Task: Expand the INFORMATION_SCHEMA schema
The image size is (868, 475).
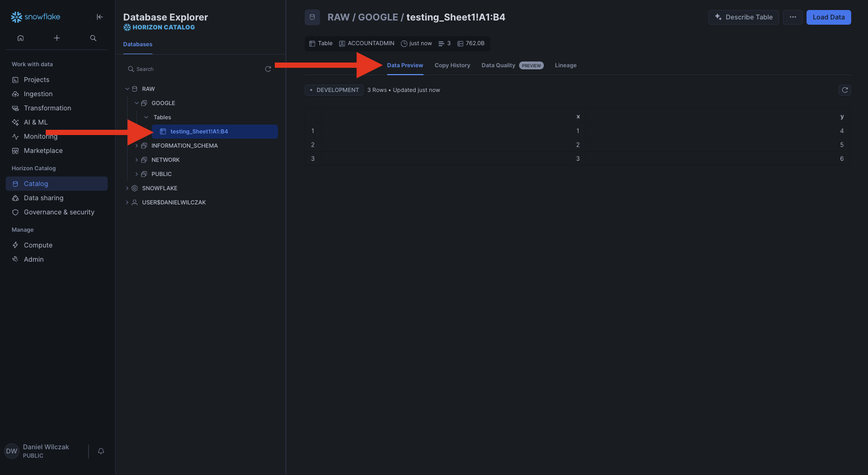Action: pos(137,146)
